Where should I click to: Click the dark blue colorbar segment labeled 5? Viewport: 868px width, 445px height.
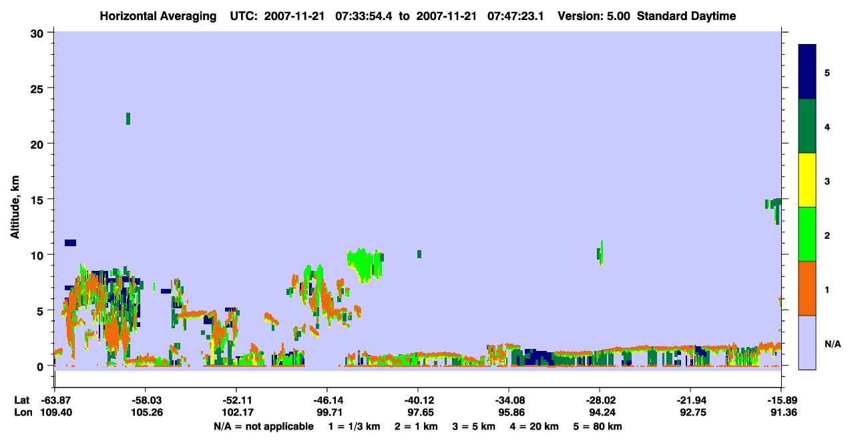coord(807,72)
